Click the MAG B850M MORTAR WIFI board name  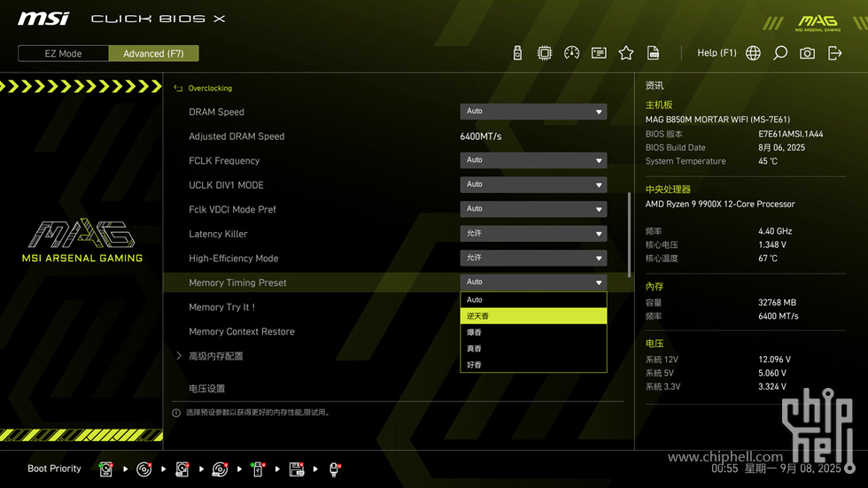point(717,120)
